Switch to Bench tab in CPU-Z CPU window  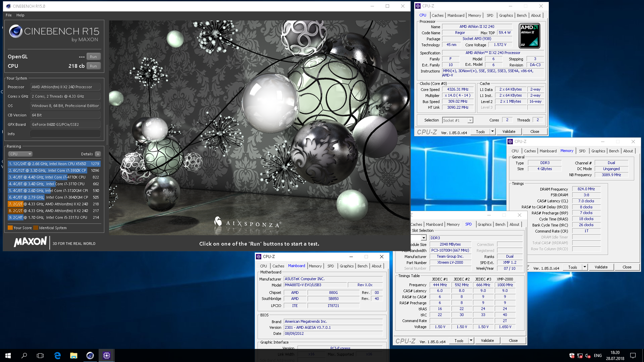522,15
